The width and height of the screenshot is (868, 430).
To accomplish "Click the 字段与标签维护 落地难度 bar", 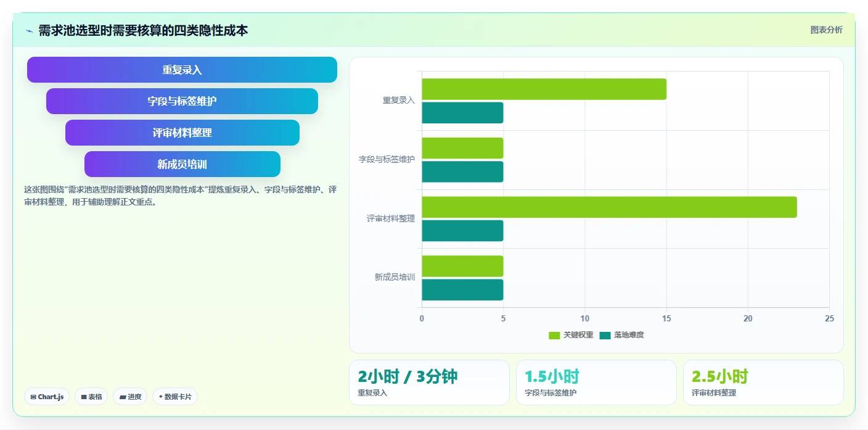I will tap(463, 172).
